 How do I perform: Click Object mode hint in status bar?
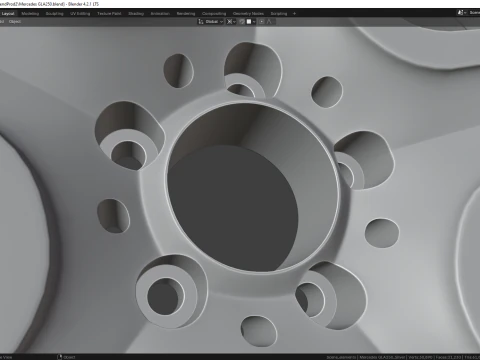point(66,357)
